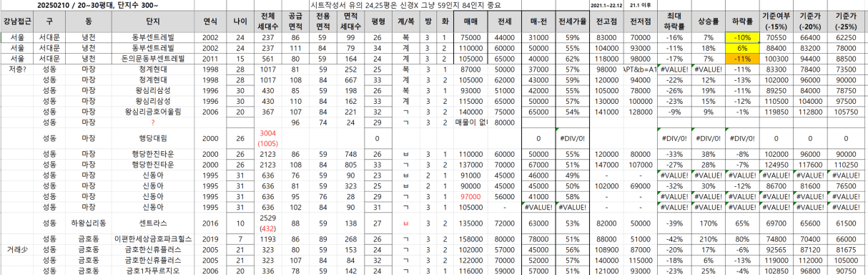The height and width of the screenshot is (275, 868).
Task: Click the '왕십리금호어울림' complex name cell
Action: [x=153, y=111]
